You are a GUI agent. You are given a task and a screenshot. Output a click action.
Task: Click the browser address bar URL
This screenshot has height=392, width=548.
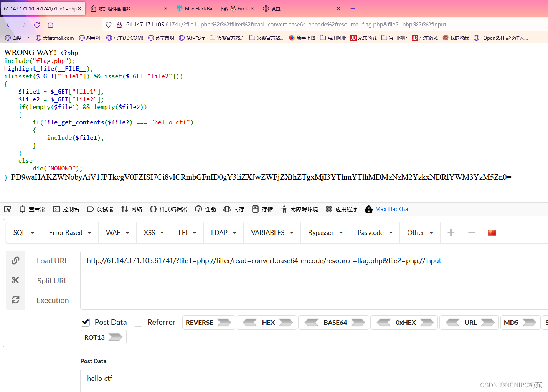(x=286, y=25)
